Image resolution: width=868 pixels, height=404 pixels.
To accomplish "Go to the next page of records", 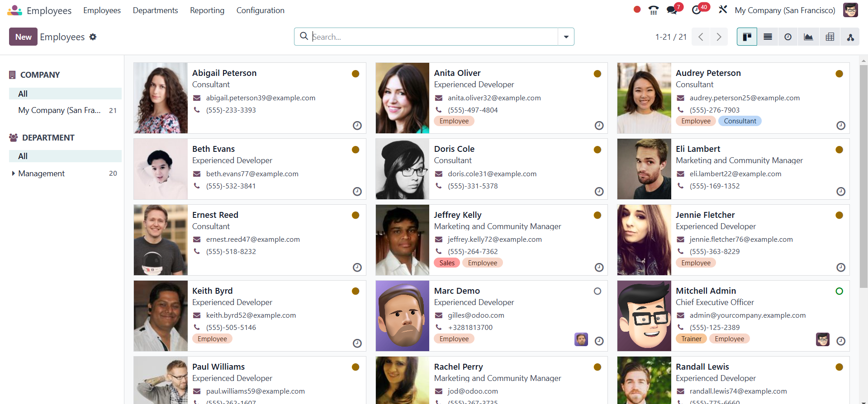I will point(719,37).
